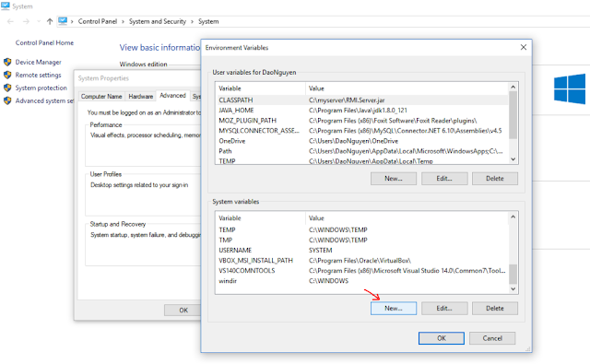Open the Control Panel Home link
Screen dimensions: 590x364
pyautogui.click(x=44, y=43)
